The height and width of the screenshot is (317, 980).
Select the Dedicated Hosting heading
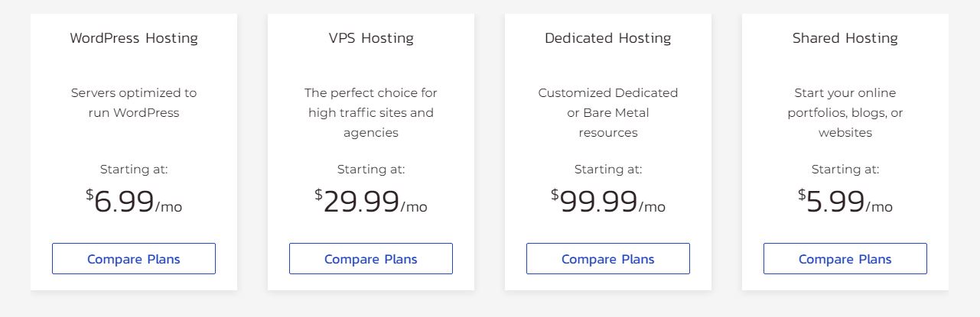tap(608, 38)
